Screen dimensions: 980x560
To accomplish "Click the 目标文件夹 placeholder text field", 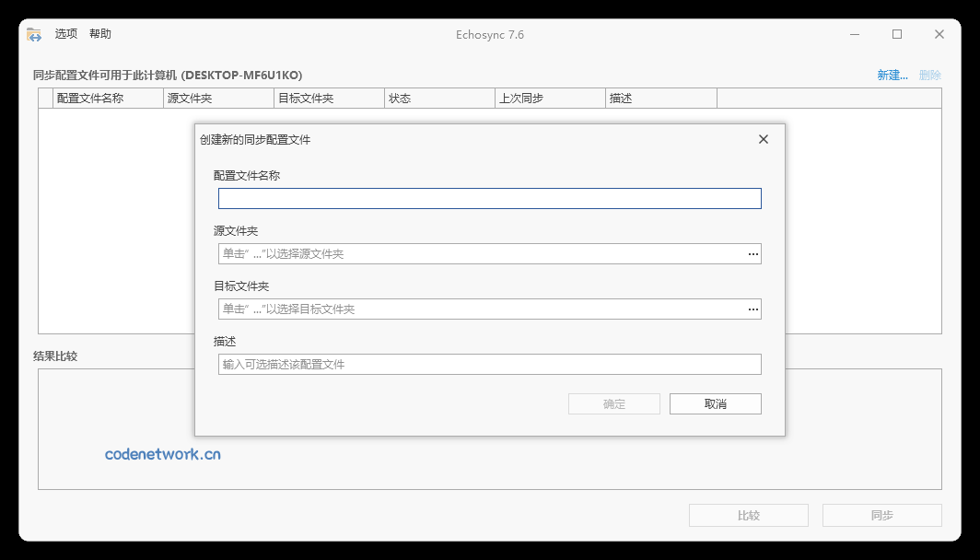I will 461,309.
